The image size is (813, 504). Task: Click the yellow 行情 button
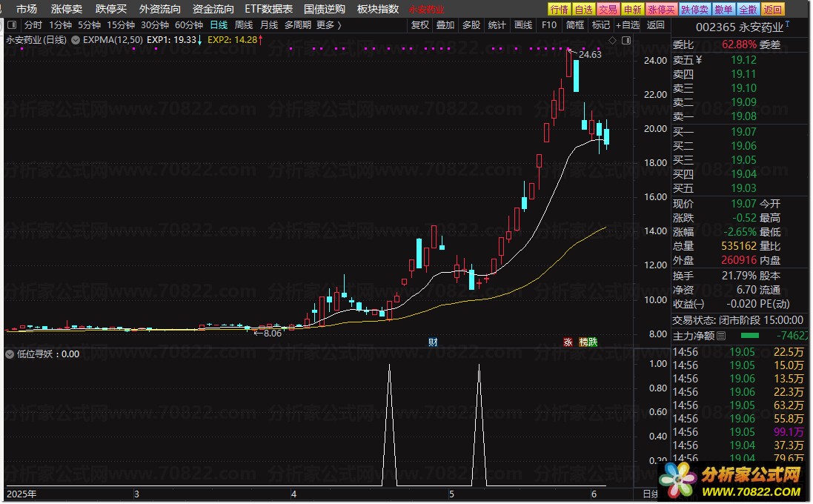(x=560, y=10)
